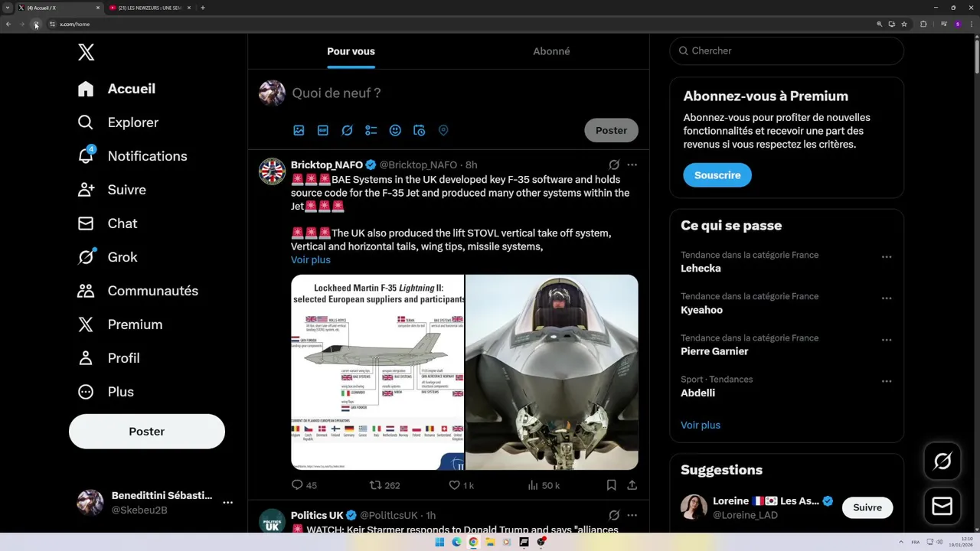980x551 pixels.
Task: Like the Bricktop_NAFO post
Action: 461,485
